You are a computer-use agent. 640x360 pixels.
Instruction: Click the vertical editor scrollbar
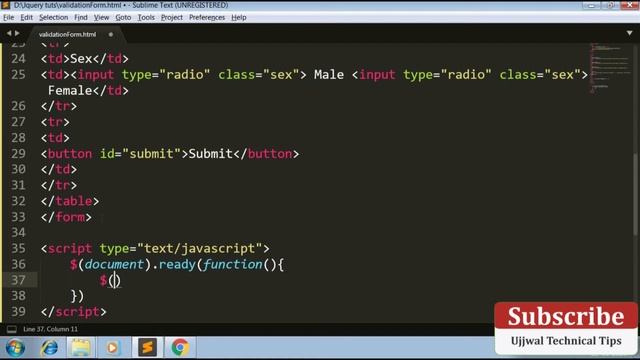tap(636, 194)
